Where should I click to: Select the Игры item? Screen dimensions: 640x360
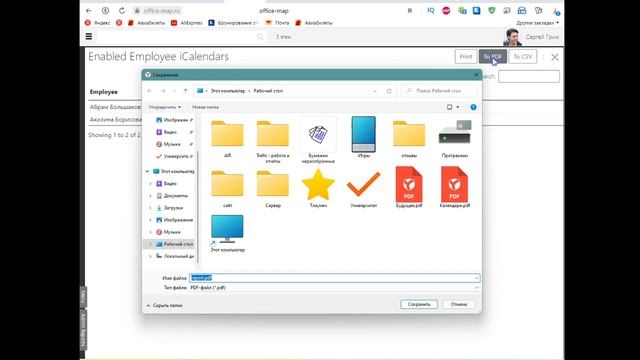tap(364, 138)
